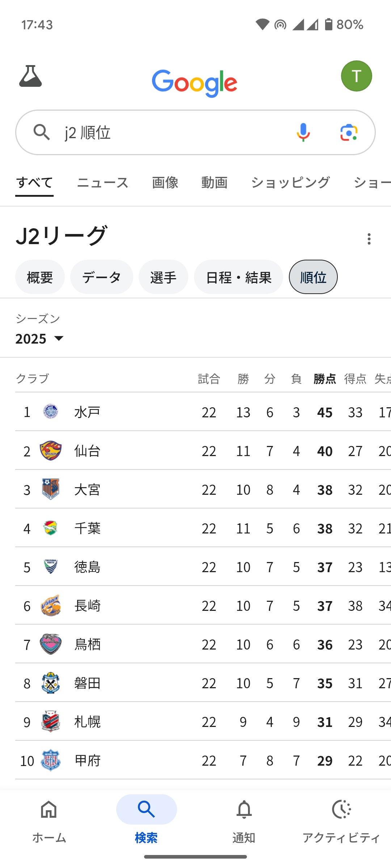The height and width of the screenshot is (868, 391).
Task: Open the 水戸 club row
Action: point(203,412)
